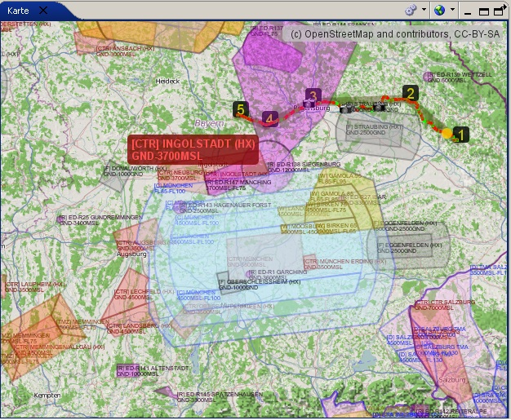Click the [F] OBERSCHLEISSHEIM (HX) label

point(260,285)
